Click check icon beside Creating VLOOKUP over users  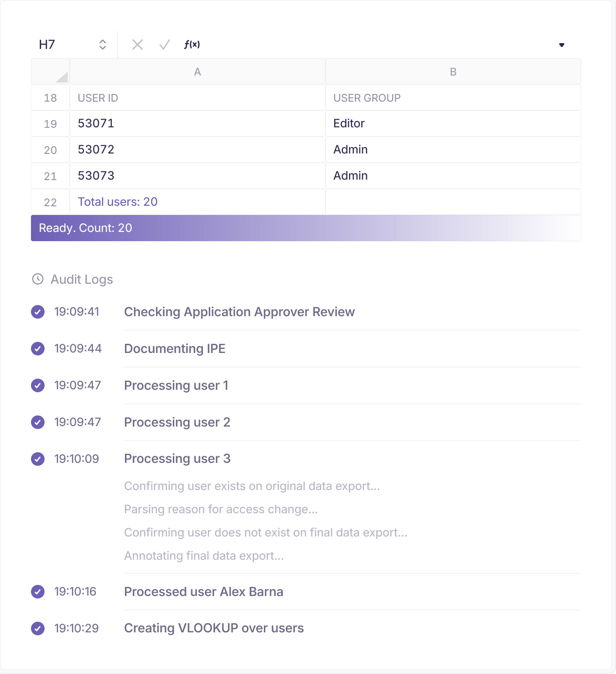tap(38, 628)
